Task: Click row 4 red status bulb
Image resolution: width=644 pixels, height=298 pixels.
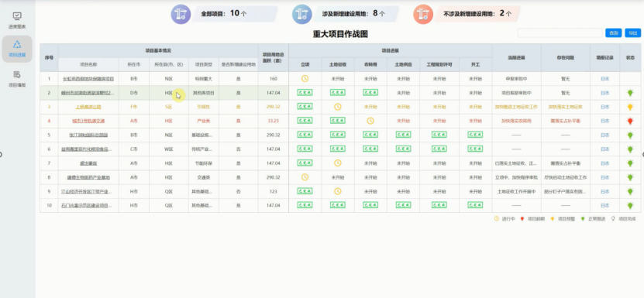Action: click(x=630, y=121)
